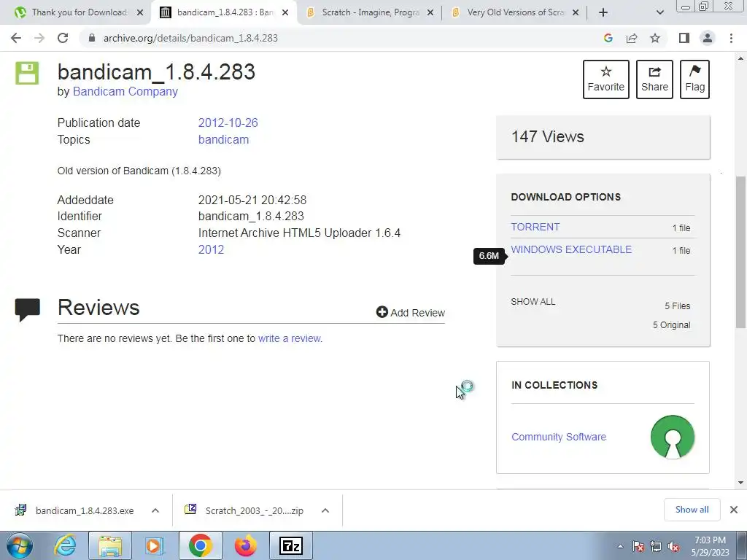Image resolution: width=747 pixels, height=560 pixels.
Task: Click the forward navigation arrow
Action: click(x=39, y=38)
